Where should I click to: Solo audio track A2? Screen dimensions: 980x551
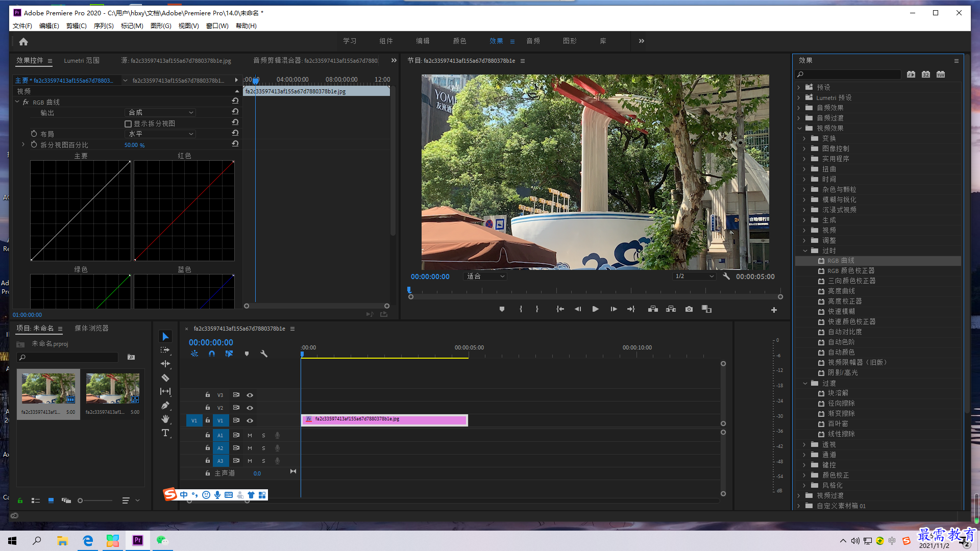[263, 448]
